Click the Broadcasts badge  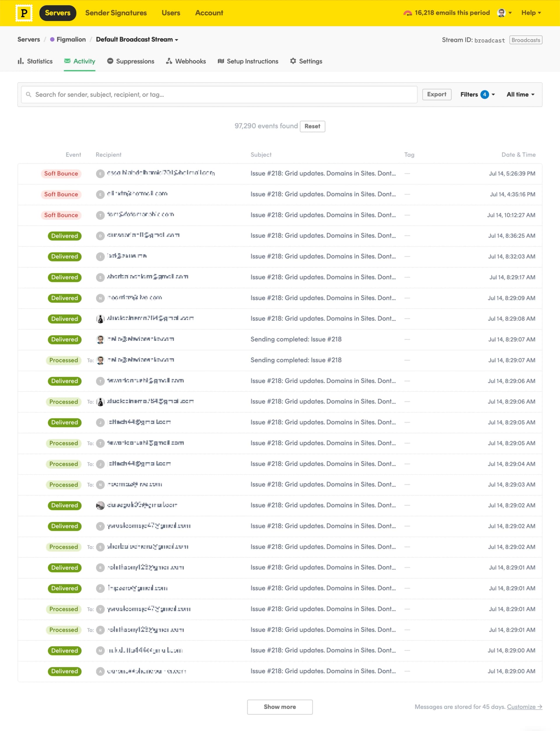[526, 40]
